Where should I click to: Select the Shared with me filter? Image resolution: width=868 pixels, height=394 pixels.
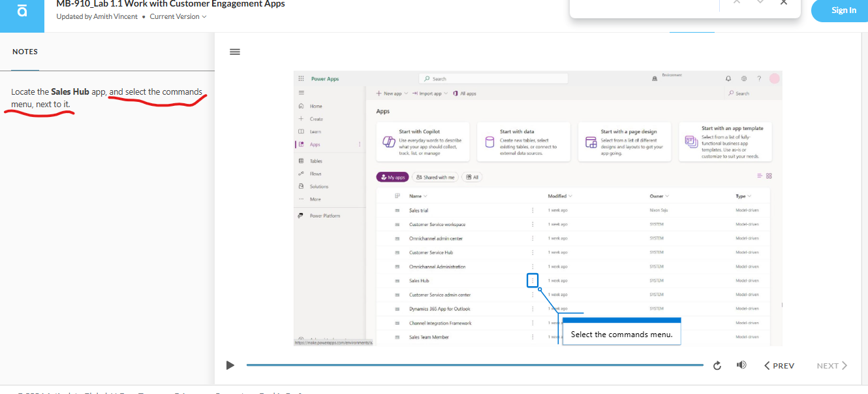tap(435, 177)
